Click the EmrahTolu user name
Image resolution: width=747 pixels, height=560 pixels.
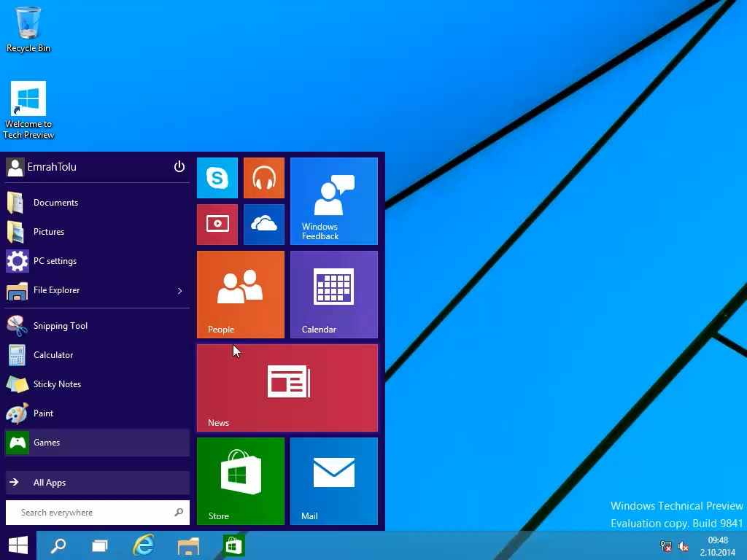pos(52,167)
